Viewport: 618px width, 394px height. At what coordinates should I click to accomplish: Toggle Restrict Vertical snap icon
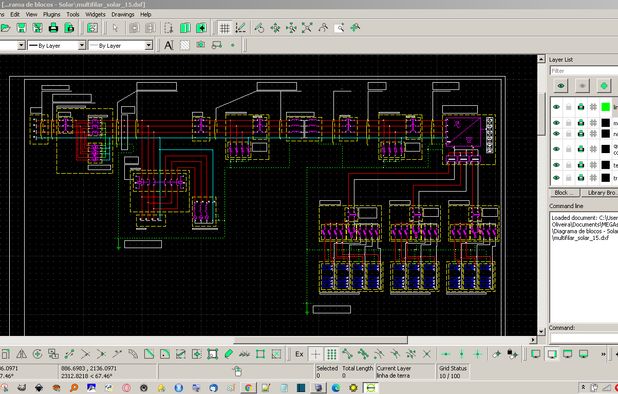(462, 354)
